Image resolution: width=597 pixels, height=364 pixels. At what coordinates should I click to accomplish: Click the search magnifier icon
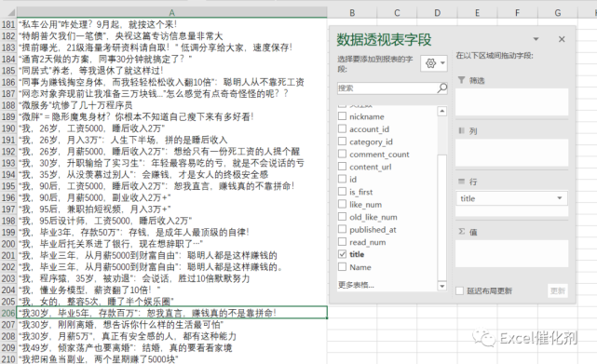click(442, 88)
